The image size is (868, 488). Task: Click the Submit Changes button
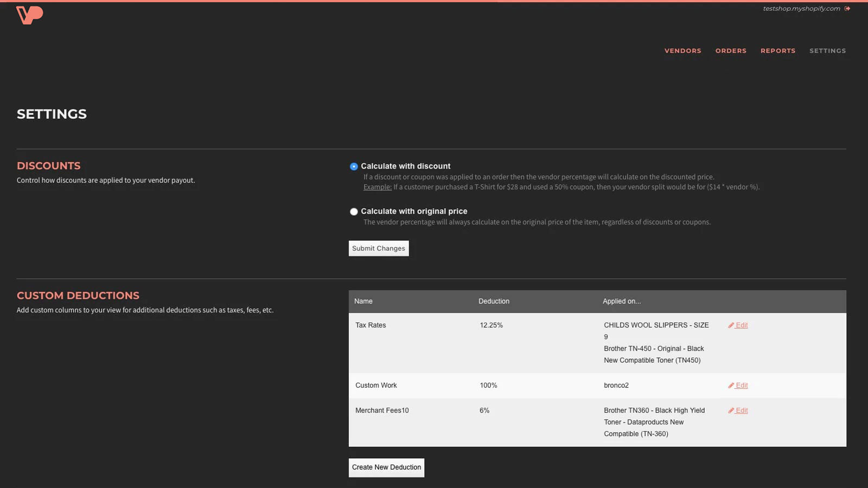[x=379, y=248]
